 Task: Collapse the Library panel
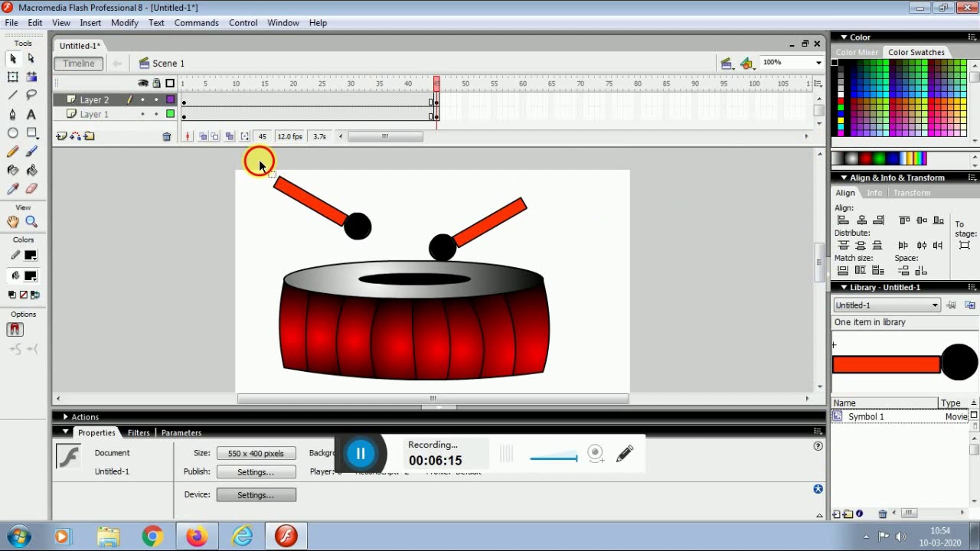pos(844,287)
